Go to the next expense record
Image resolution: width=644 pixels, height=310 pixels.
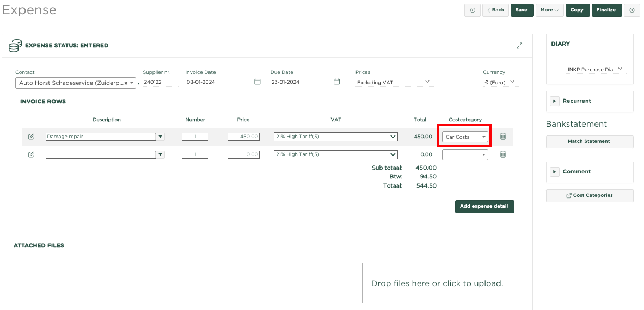click(x=632, y=10)
